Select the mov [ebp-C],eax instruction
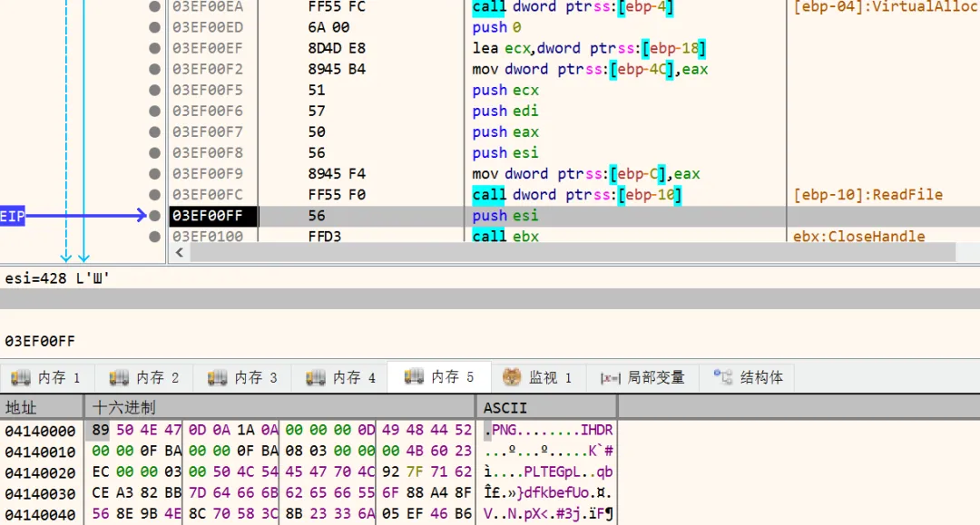This screenshot has height=525, width=980. [x=585, y=173]
